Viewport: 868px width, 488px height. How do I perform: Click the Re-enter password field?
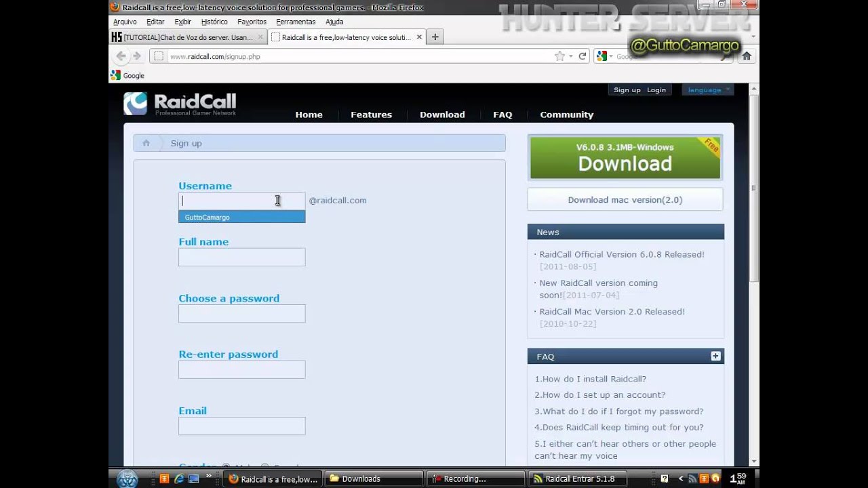(x=241, y=369)
